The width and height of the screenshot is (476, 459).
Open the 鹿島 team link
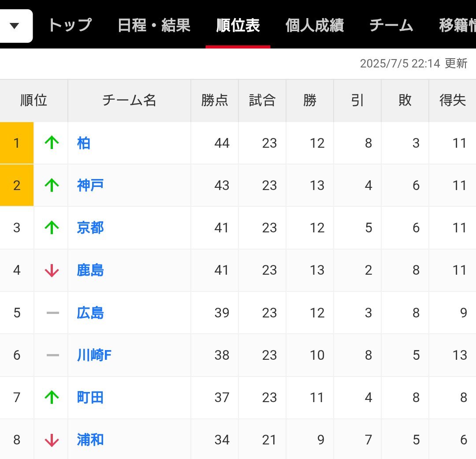tap(90, 270)
